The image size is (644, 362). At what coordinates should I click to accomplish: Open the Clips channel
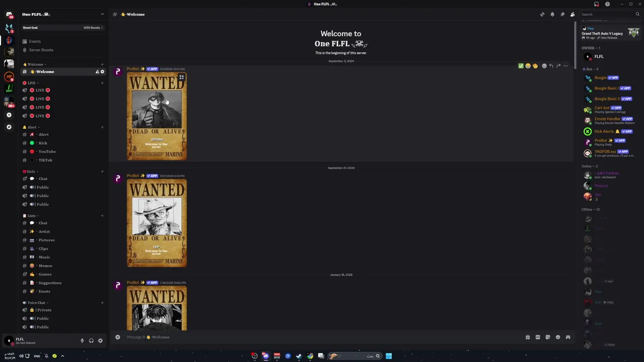click(63, 248)
